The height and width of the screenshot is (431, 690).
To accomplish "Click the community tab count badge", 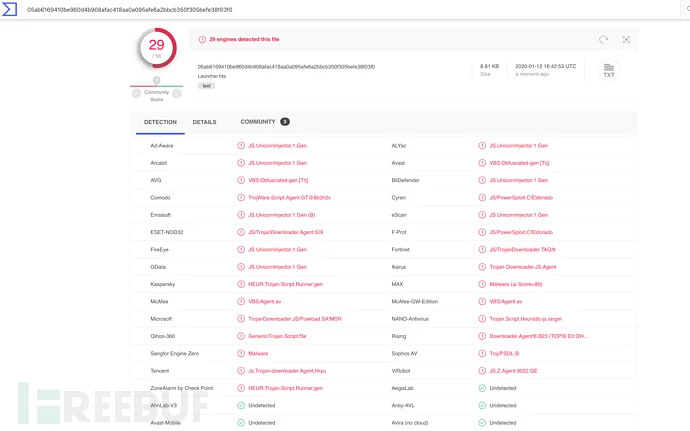I will pyautogui.click(x=285, y=122).
